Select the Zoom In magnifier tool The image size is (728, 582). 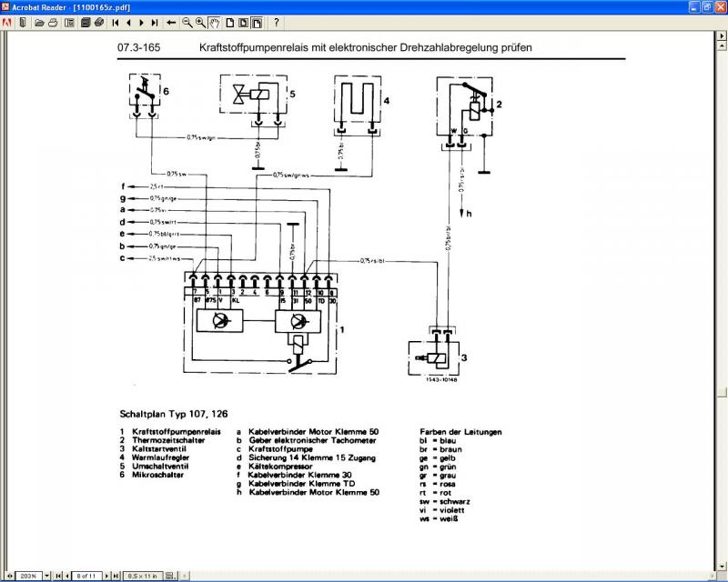click(200, 22)
